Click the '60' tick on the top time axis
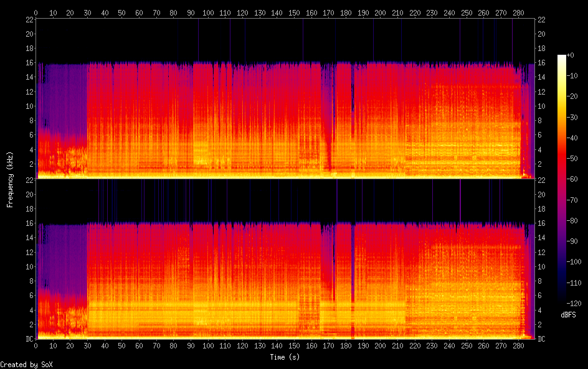 pos(139,12)
